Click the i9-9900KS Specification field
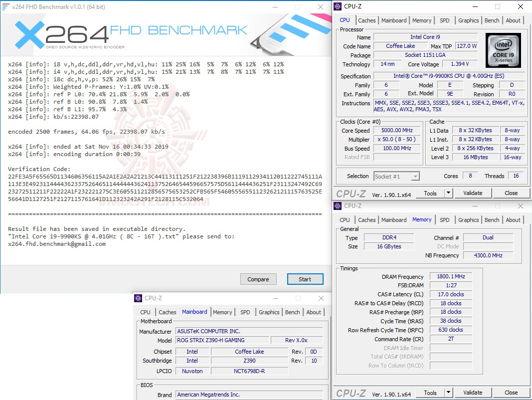 (449, 76)
